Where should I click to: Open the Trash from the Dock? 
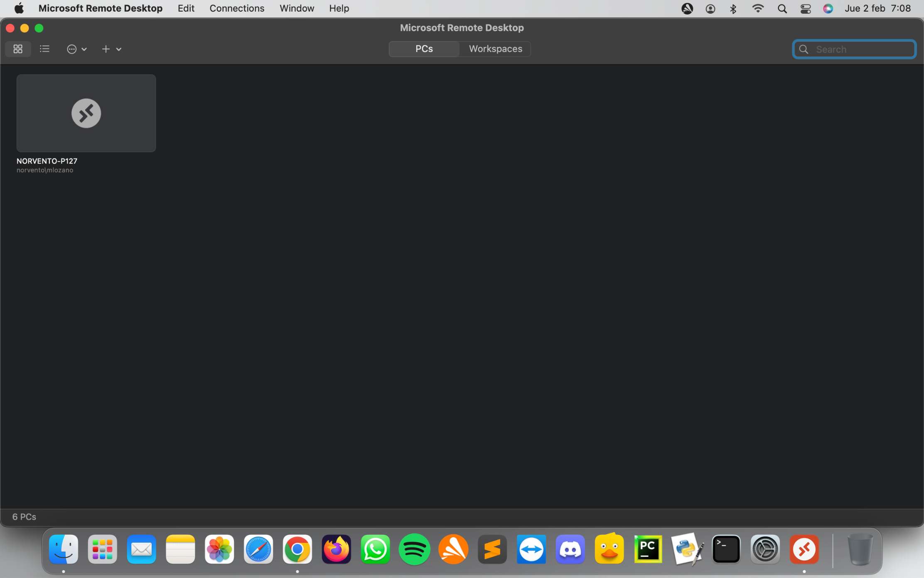coord(860,549)
